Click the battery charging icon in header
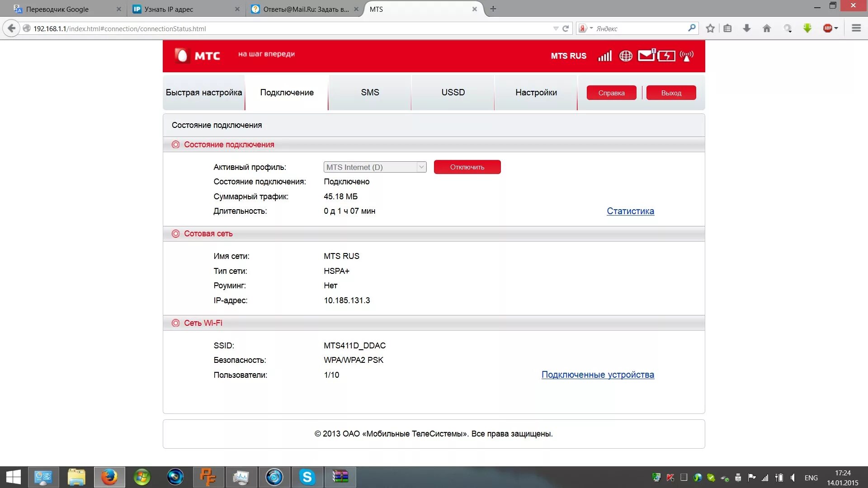Image resolution: width=868 pixels, height=488 pixels. pos(666,56)
